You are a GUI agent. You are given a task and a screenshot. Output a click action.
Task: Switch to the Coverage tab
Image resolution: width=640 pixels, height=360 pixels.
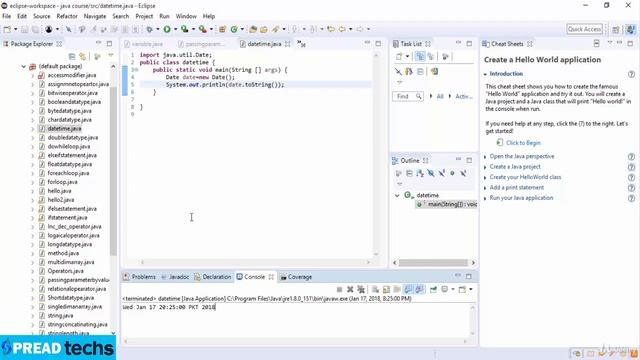[x=296, y=277]
